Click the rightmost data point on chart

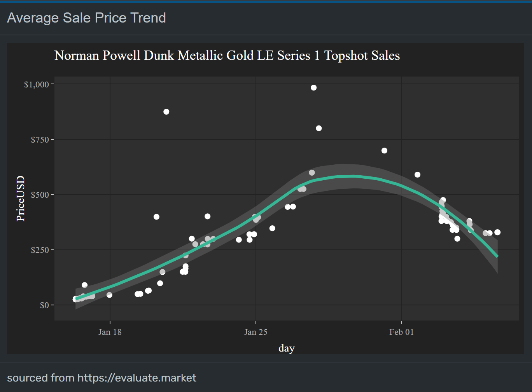[x=497, y=232]
